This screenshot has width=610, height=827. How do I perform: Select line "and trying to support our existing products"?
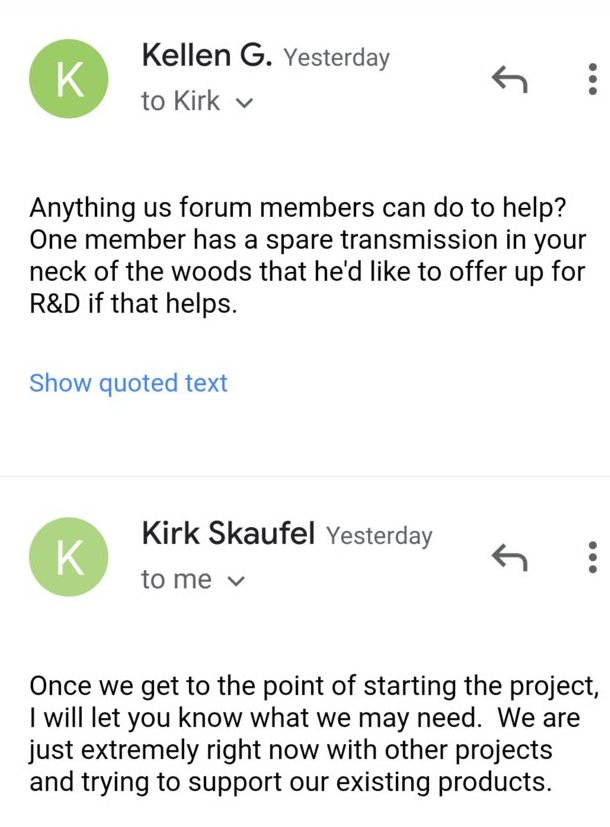click(291, 783)
